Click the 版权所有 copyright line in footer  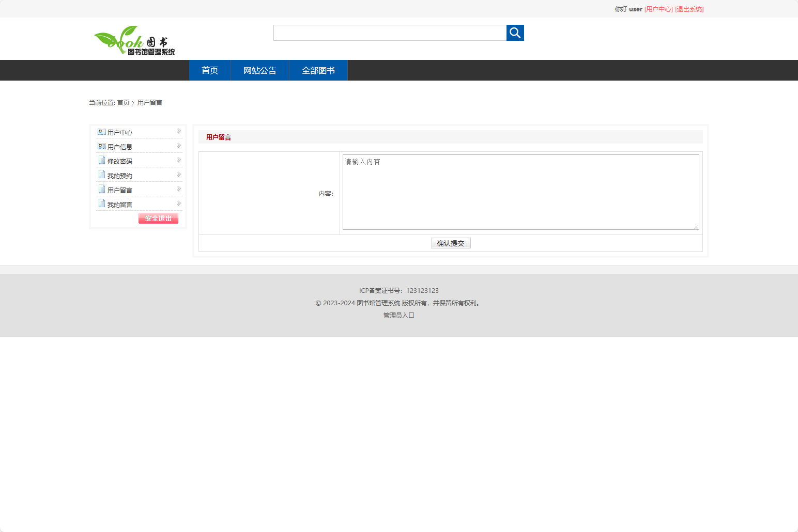(399, 303)
